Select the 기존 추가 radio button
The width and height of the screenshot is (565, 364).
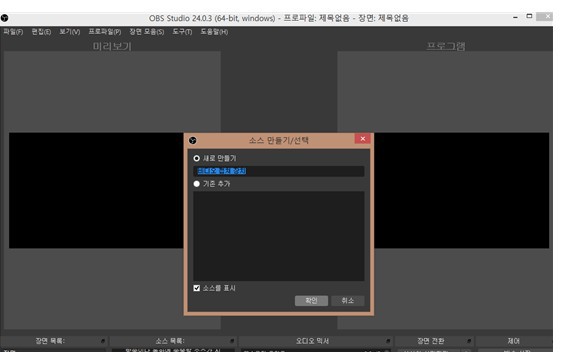click(196, 184)
